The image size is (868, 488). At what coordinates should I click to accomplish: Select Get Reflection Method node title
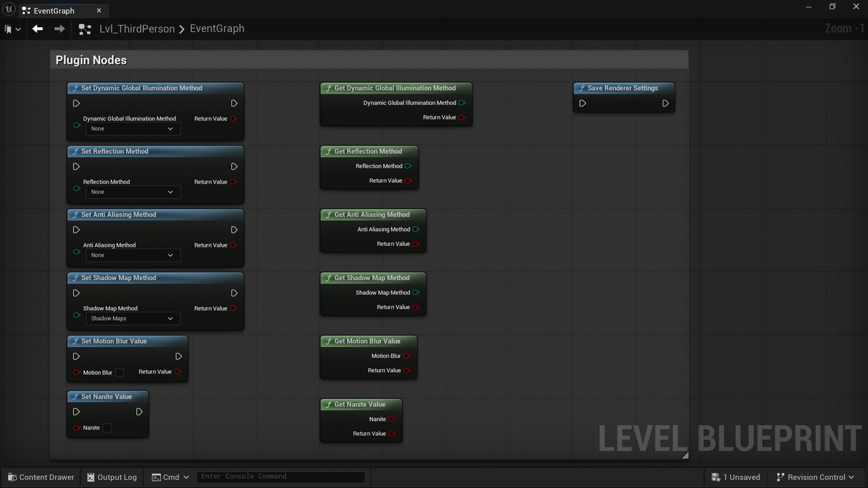click(369, 151)
